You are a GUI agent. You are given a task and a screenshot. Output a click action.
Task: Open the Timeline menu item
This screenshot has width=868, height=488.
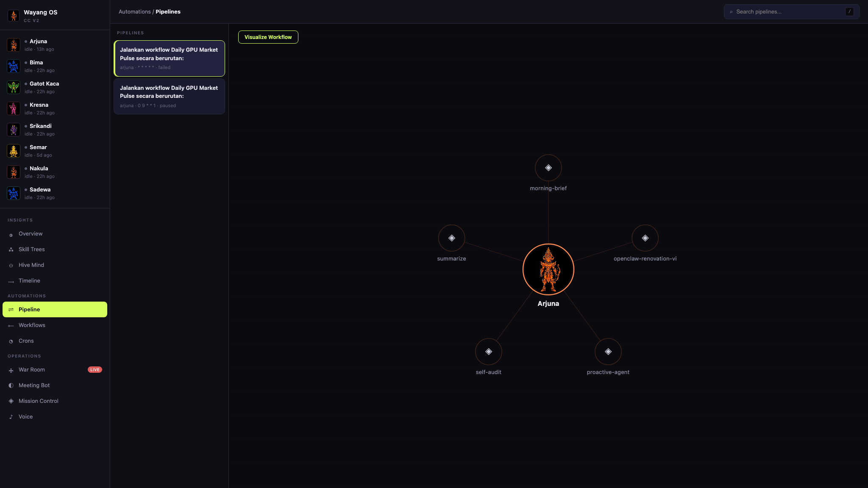(x=55, y=281)
